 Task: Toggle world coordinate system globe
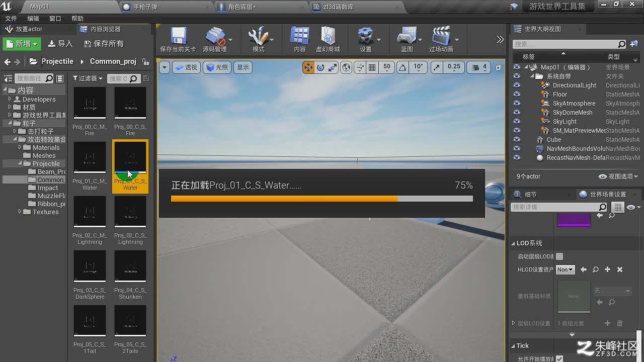(x=346, y=67)
